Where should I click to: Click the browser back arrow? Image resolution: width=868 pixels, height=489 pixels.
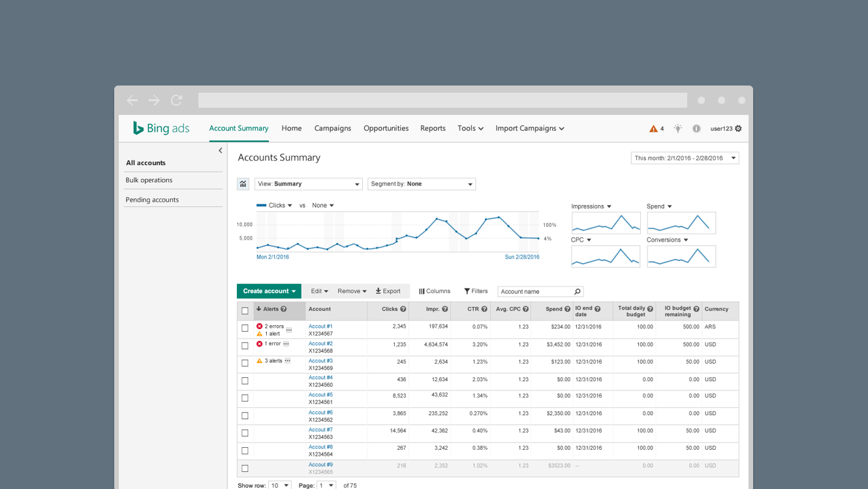132,100
